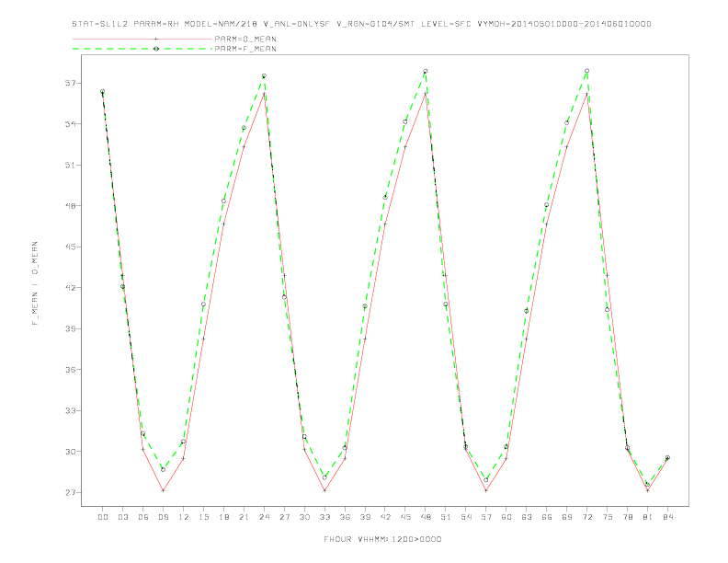Click forecast hour 48 on horizontal axis
Viewport: 728px width, 563px height.
pos(426,517)
